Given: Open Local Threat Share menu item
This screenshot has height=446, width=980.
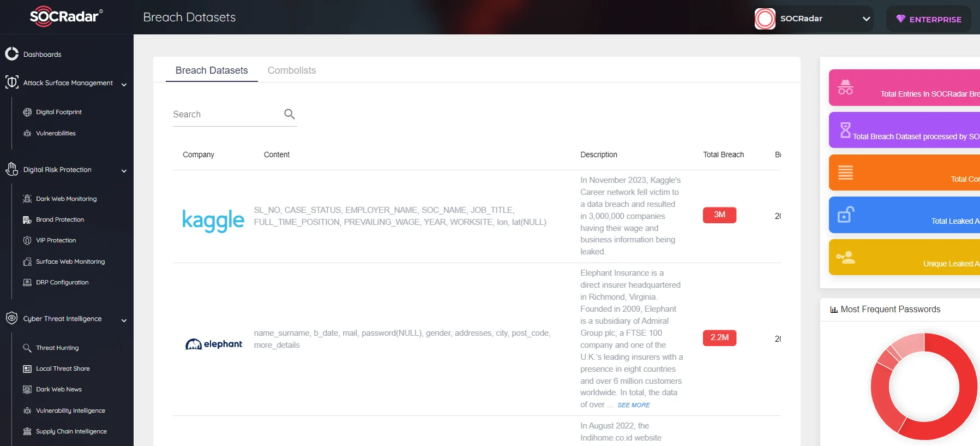Looking at the screenshot, I should tap(63, 368).
